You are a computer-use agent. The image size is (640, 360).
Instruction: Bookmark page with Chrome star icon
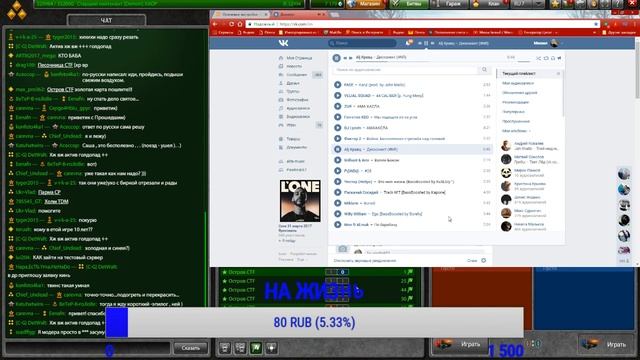click(x=596, y=24)
